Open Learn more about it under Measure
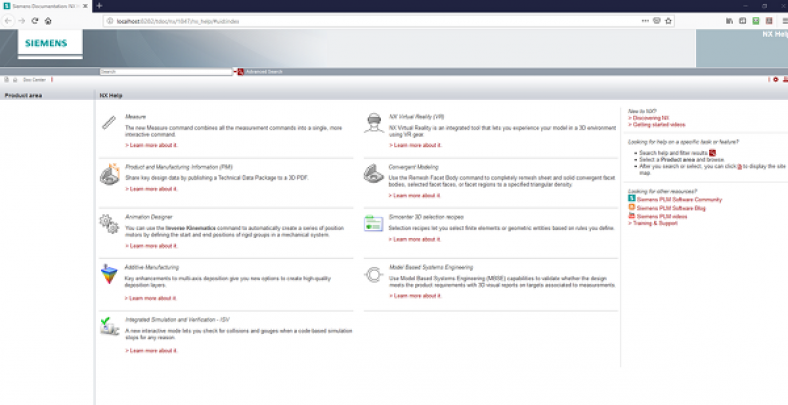The height and width of the screenshot is (405, 788). 151,145
